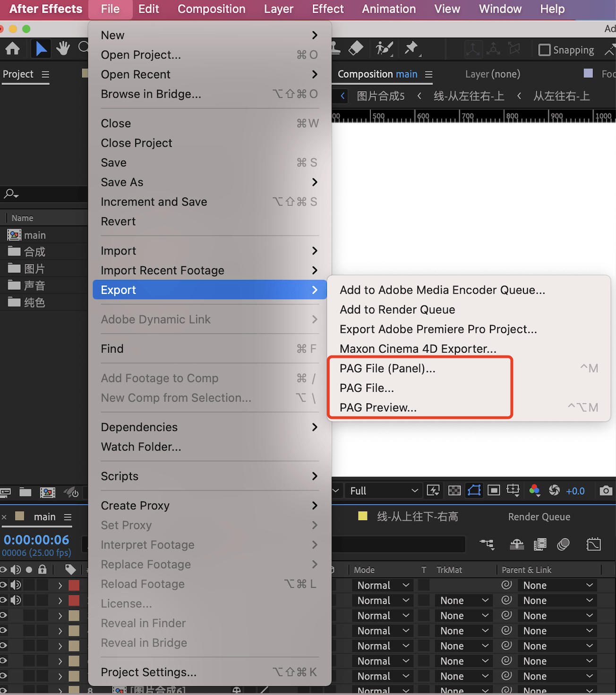The width and height of the screenshot is (616, 695).
Task: Open the Project panel menu icon
Action: click(45, 74)
